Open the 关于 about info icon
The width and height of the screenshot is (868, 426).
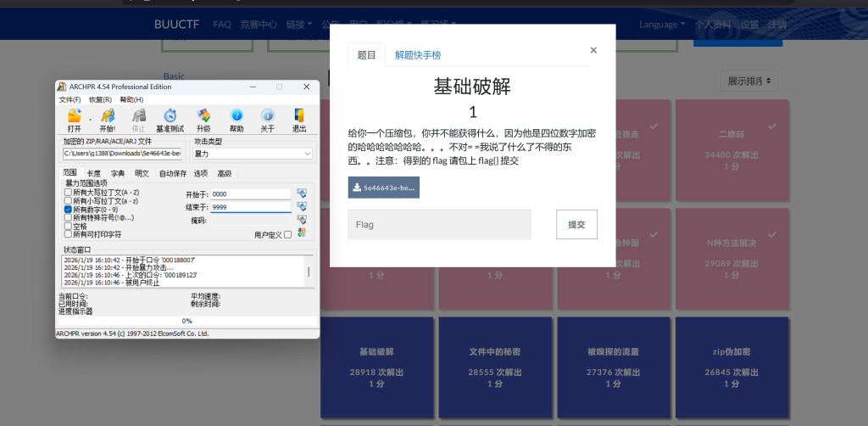267,116
